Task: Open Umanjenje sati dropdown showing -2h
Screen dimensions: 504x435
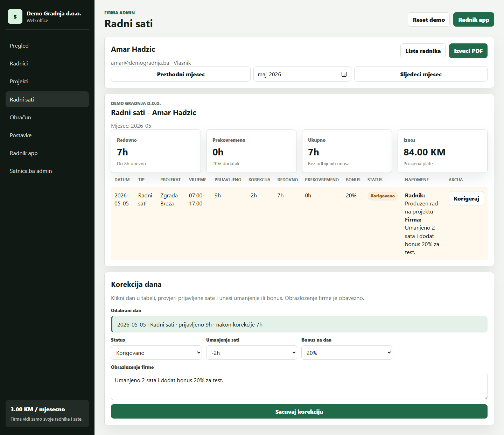Action: (x=252, y=353)
